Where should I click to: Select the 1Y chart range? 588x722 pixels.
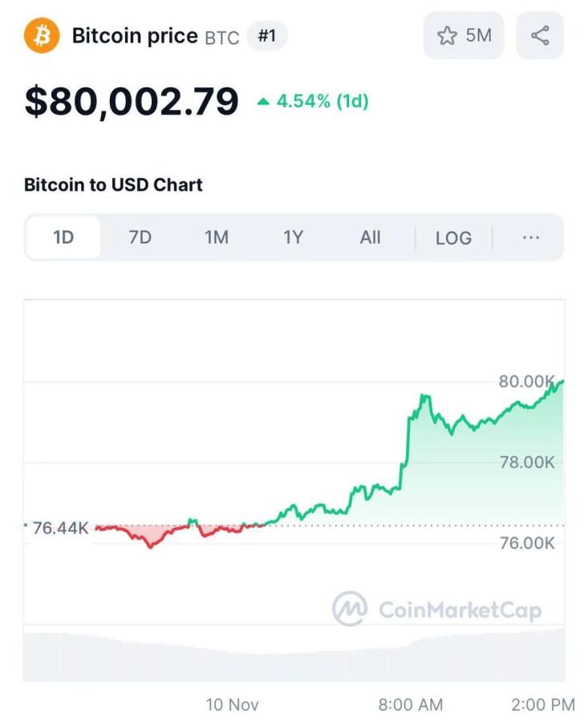pos(294,237)
